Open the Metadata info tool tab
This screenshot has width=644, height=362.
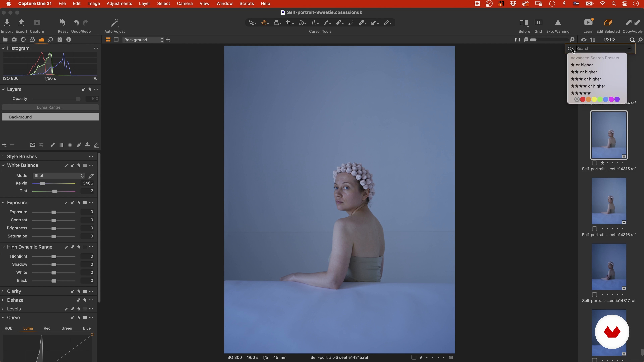click(68, 40)
